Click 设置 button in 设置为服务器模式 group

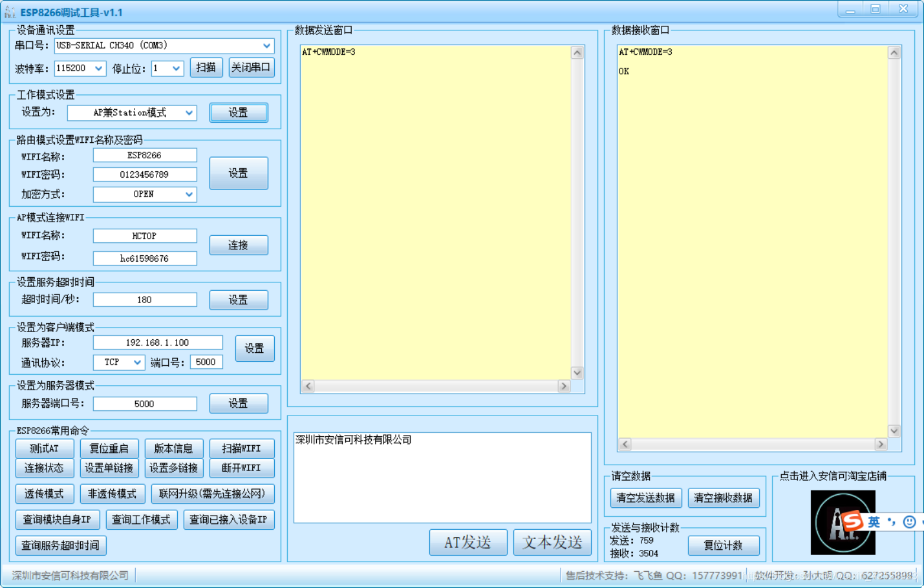coord(239,403)
